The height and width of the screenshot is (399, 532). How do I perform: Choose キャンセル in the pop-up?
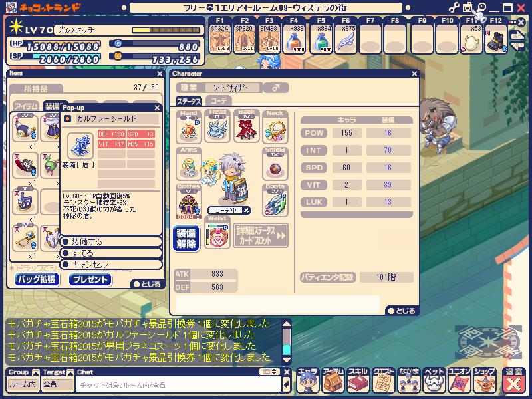[x=111, y=265]
